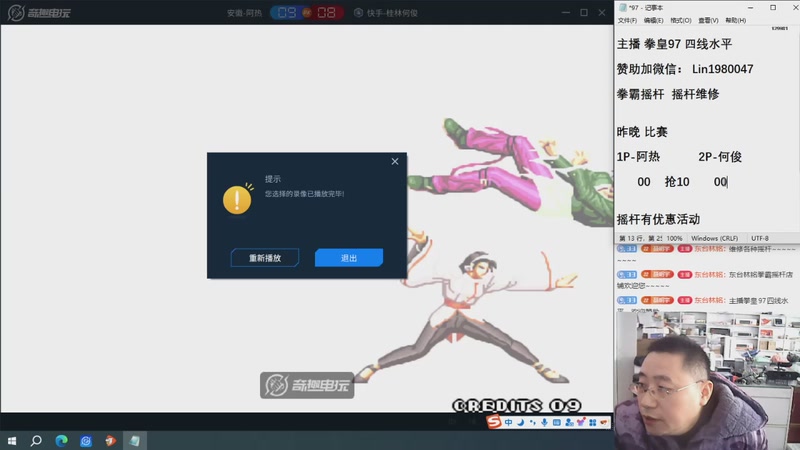Click the moon icon on IME bar
Screen dimensions: 800x450
pyautogui.click(x=520, y=422)
